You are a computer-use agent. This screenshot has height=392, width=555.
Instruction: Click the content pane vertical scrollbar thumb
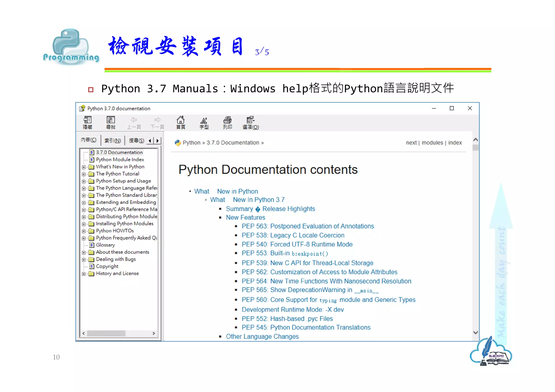[475, 148]
